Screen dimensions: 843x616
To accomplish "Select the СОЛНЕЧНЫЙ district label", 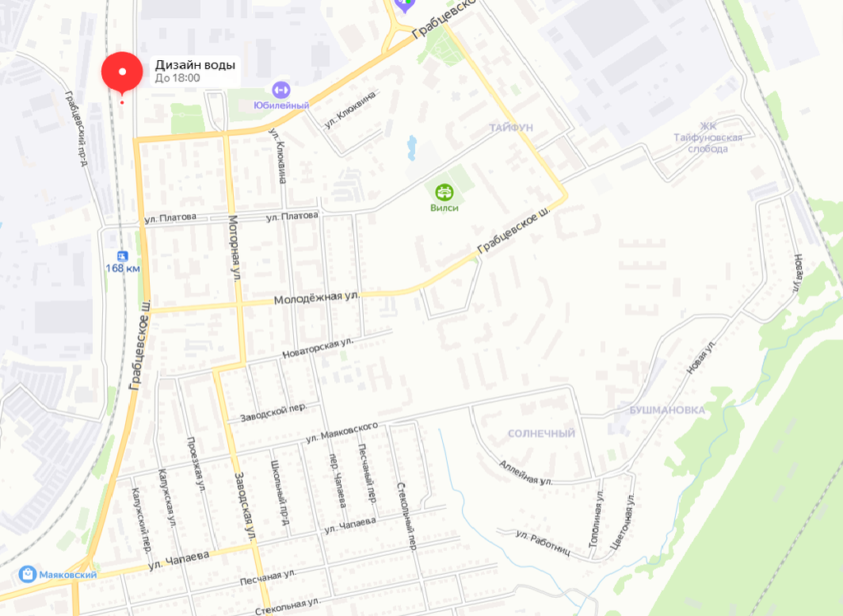I will click(x=542, y=433).
